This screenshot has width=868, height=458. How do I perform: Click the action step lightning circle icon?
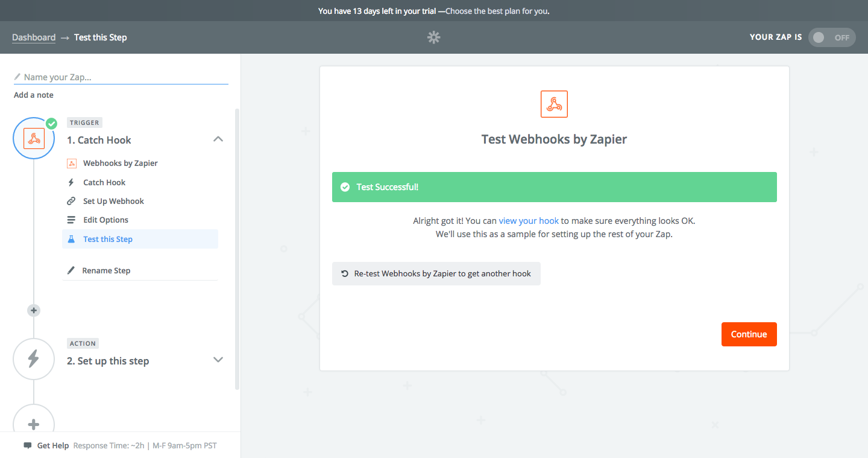[x=34, y=359]
